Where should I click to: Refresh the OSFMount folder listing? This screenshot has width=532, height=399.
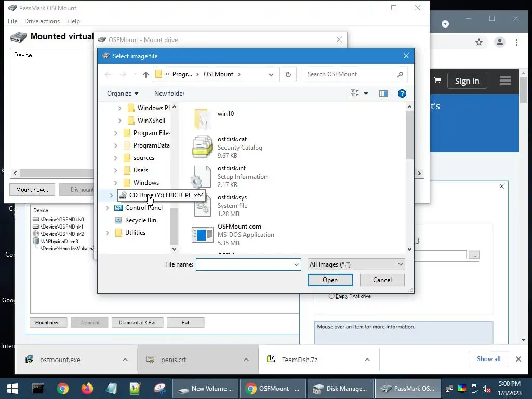point(288,74)
